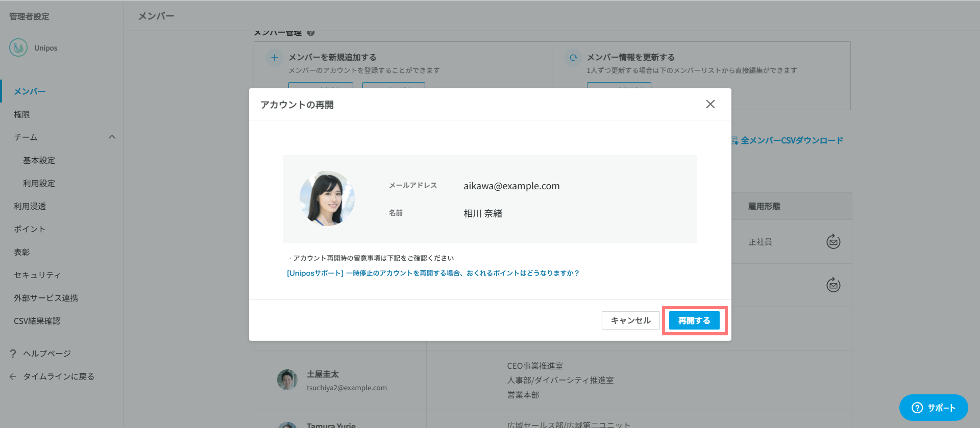This screenshot has width=980, height=428.
Task: Click the キャンセル button
Action: (x=630, y=320)
